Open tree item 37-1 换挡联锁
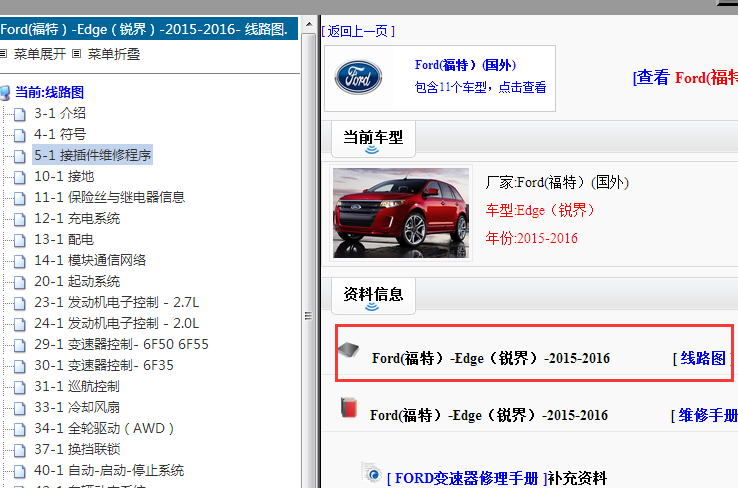738x488 pixels. point(77,449)
